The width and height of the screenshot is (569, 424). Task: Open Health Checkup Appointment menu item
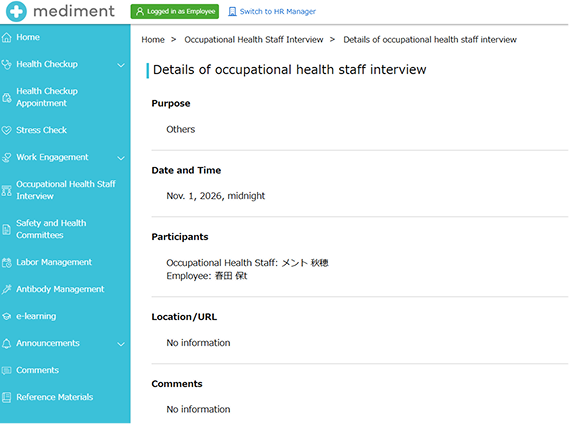click(x=47, y=97)
